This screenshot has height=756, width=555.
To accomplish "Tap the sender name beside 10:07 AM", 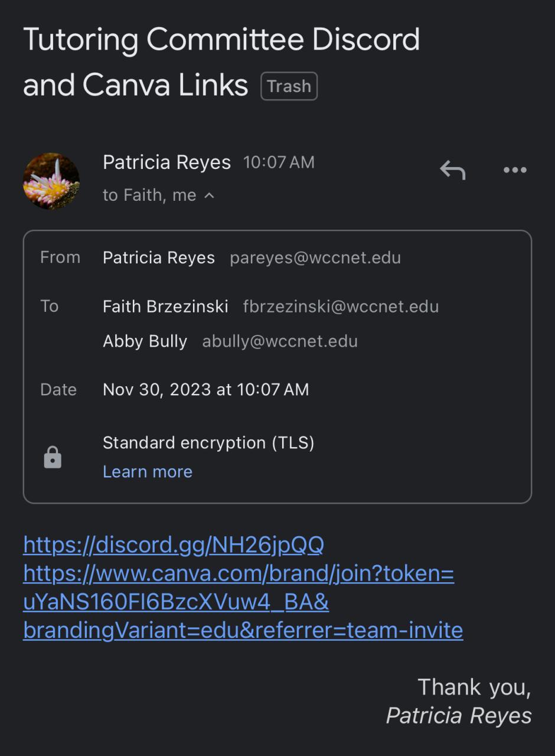I will tap(166, 162).
